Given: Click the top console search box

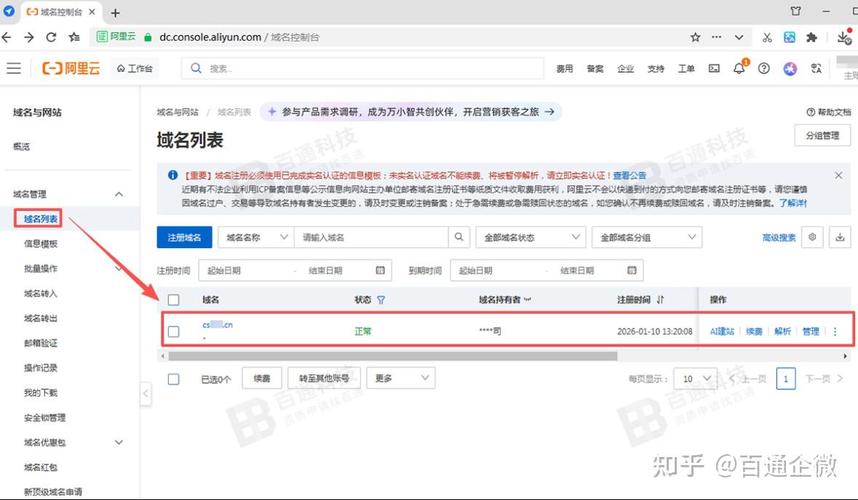Looking at the screenshot, I should [x=362, y=68].
